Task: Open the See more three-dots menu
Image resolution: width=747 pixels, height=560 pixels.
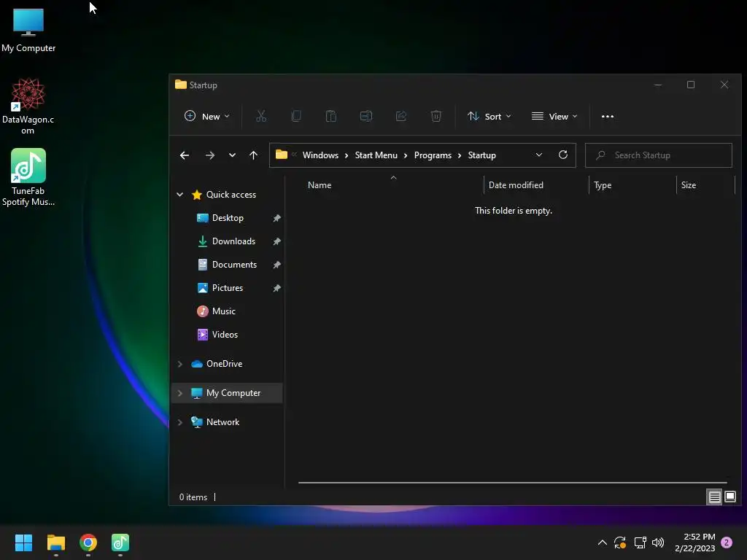Action: pyautogui.click(x=608, y=116)
